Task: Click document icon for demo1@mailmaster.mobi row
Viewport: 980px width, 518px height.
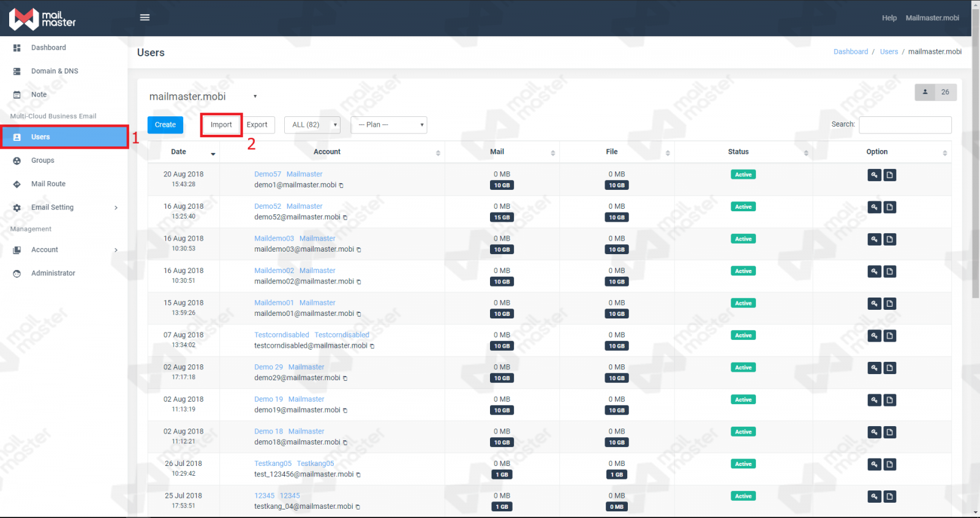Action: tap(890, 175)
